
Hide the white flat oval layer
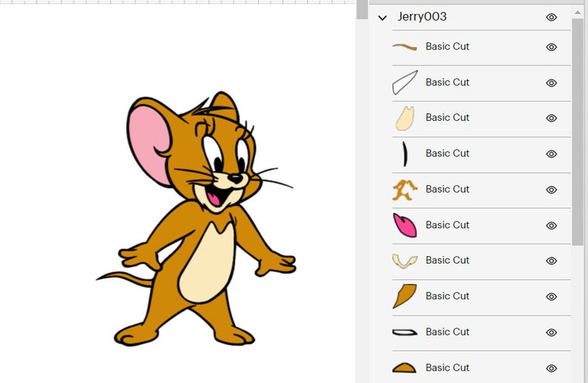551,333
